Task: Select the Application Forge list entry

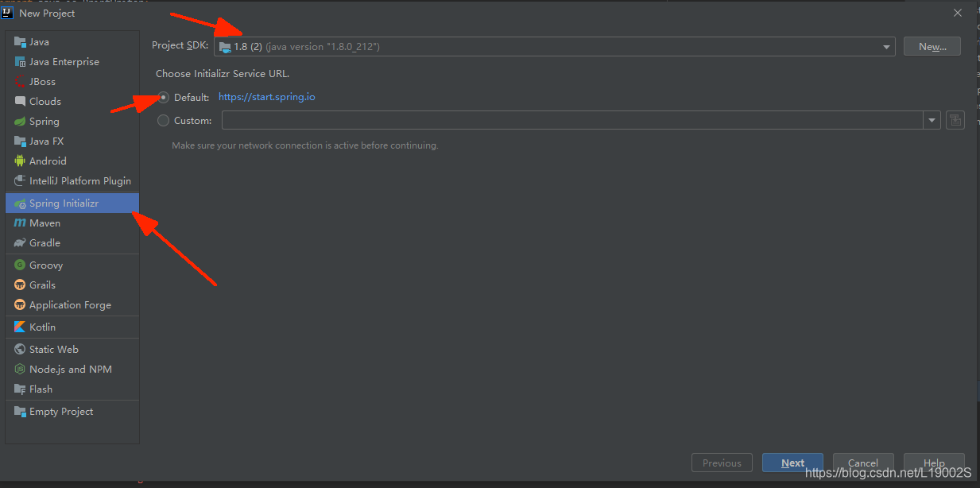Action: 72,305
